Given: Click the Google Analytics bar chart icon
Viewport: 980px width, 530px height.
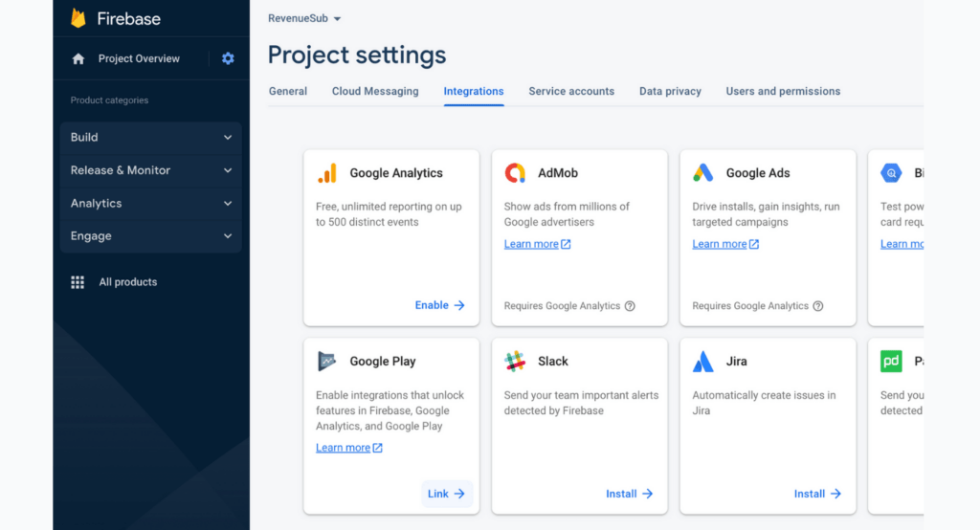Looking at the screenshot, I should 327,173.
